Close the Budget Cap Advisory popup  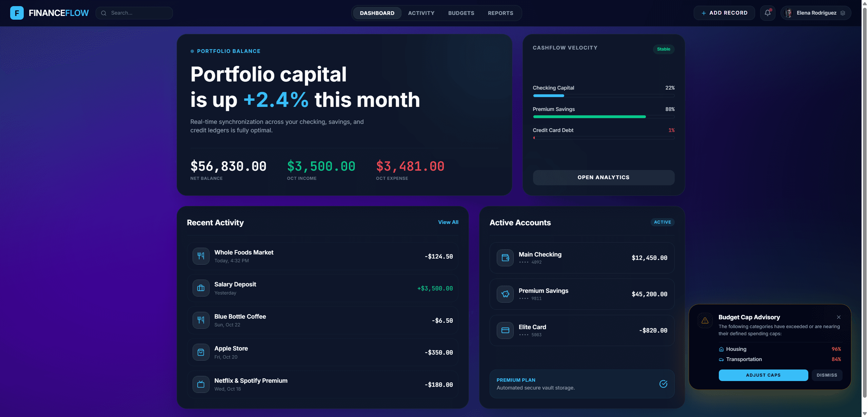(839, 317)
